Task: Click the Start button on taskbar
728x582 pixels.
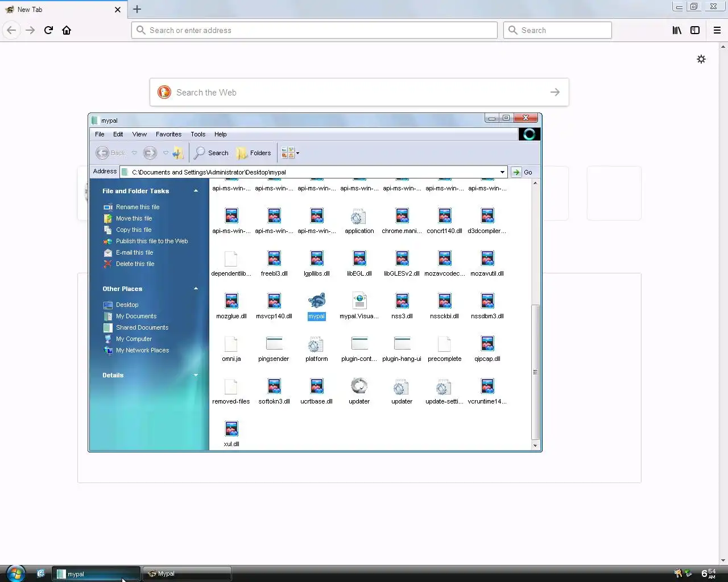Action: [x=15, y=573]
